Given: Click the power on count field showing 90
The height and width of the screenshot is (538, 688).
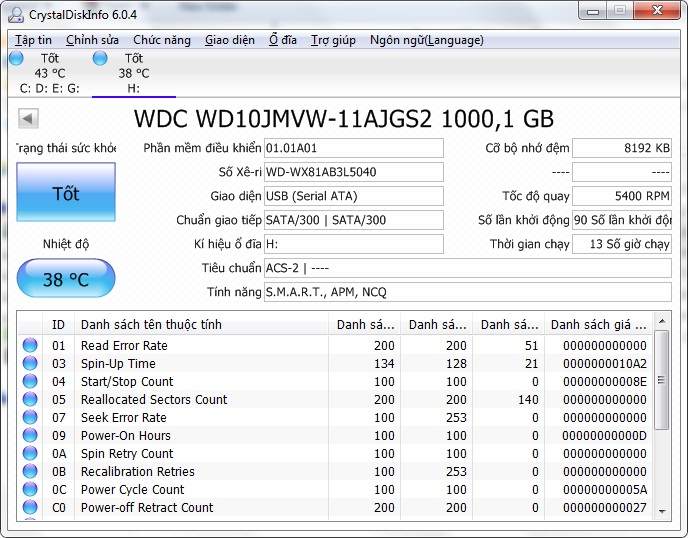Looking at the screenshot, I should (x=622, y=220).
